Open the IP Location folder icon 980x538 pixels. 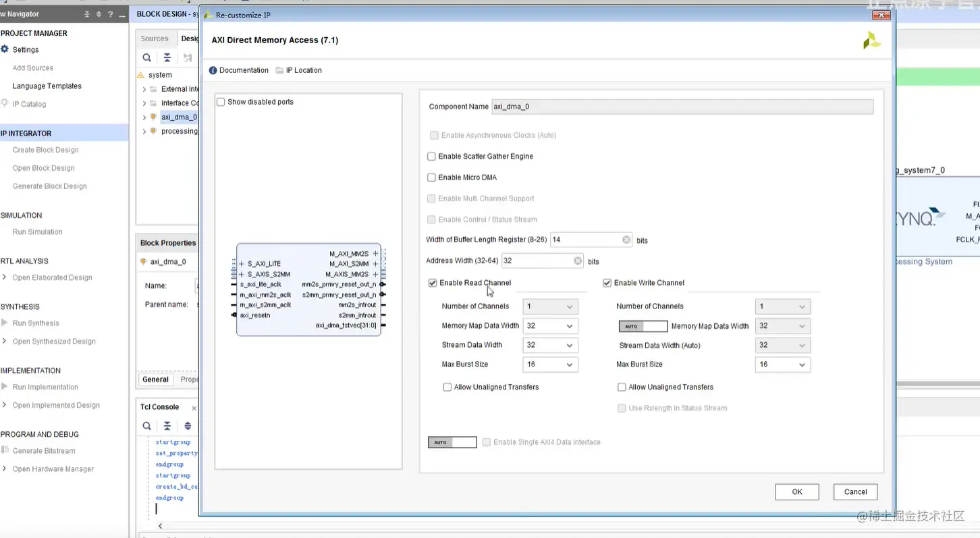pos(280,70)
